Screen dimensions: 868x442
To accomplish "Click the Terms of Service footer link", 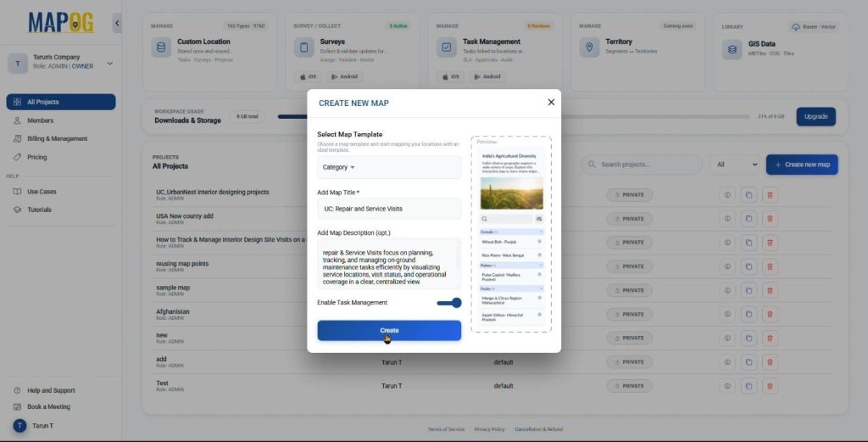I will pyautogui.click(x=446, y=429).
